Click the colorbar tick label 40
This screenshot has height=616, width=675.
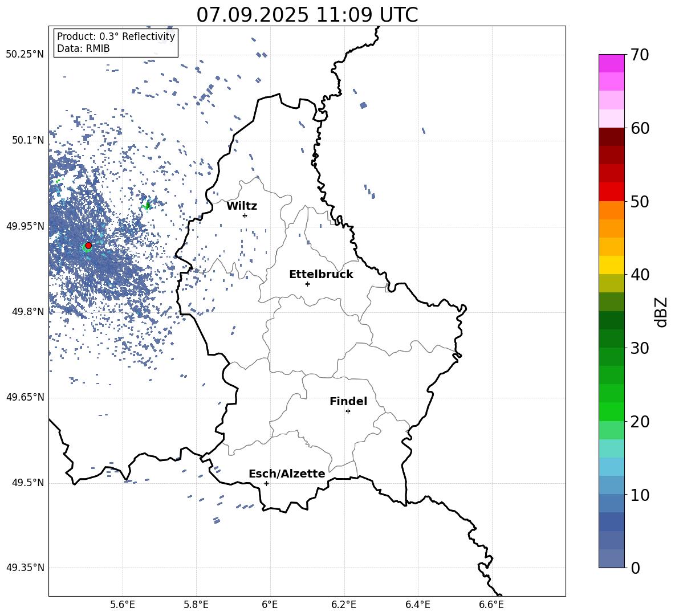tap(640, 275)
